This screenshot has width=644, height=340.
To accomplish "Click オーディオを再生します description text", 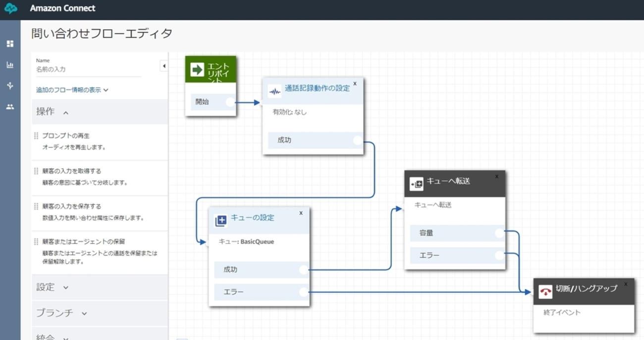I will coord(74,147).
